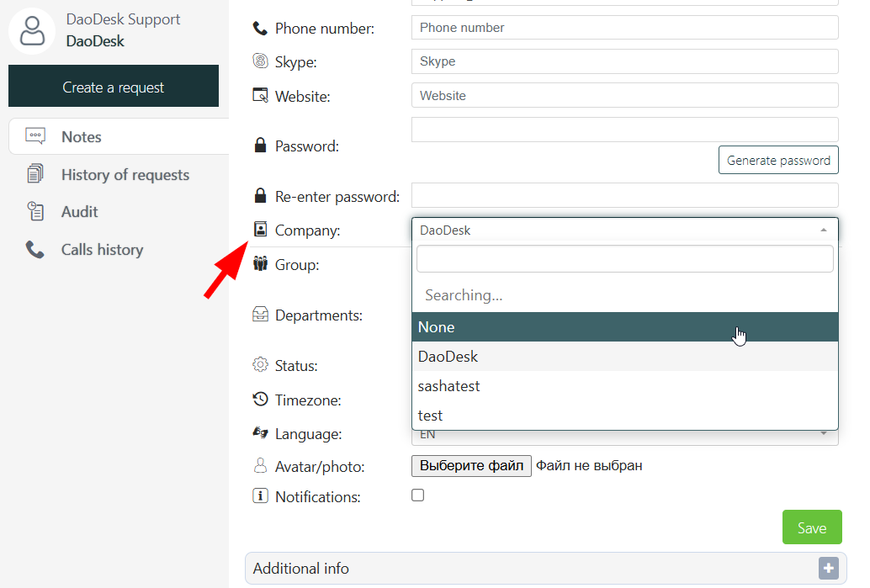
Task: Click the lock icon beside Password
Action: point(260,146)
